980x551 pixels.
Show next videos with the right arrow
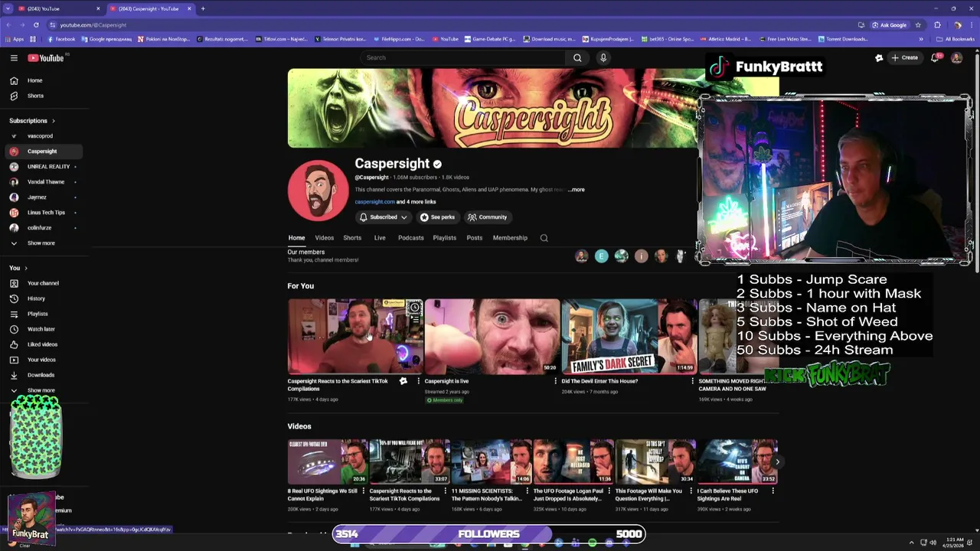tap(777, 461)
